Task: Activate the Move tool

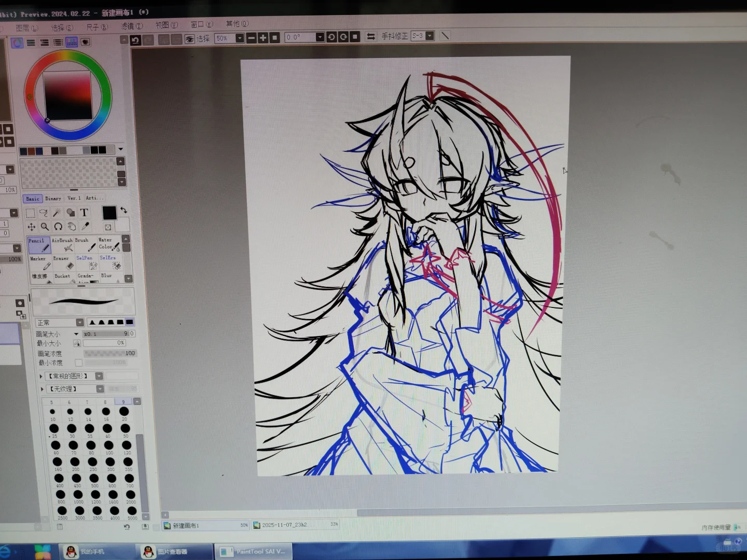Action: click(x=31, y=227)
